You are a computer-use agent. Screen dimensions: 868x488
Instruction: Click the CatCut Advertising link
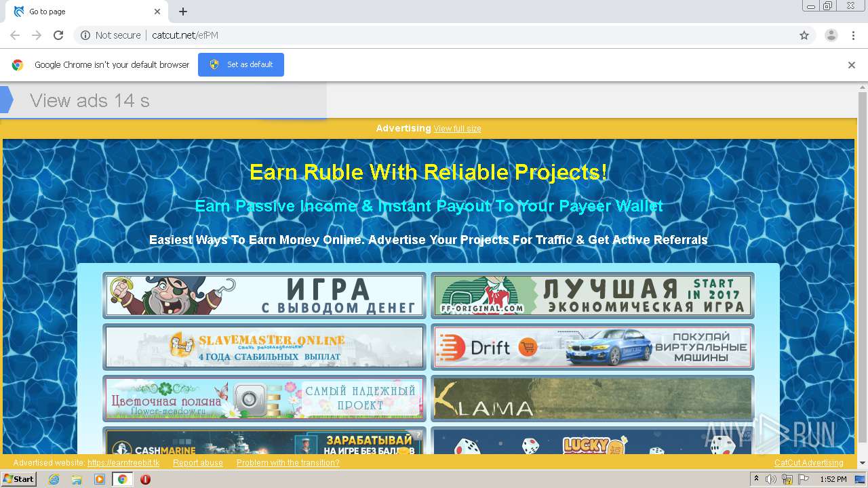click(809, 463)
